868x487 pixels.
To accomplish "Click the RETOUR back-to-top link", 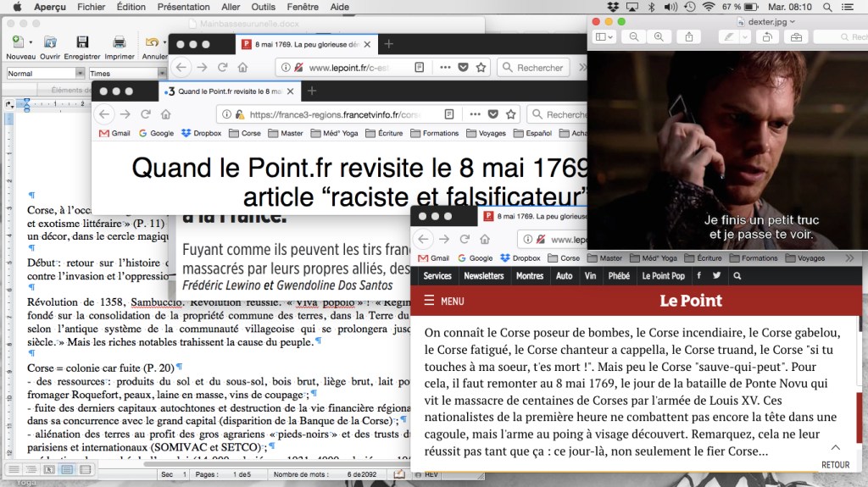I will pos(835,457).
